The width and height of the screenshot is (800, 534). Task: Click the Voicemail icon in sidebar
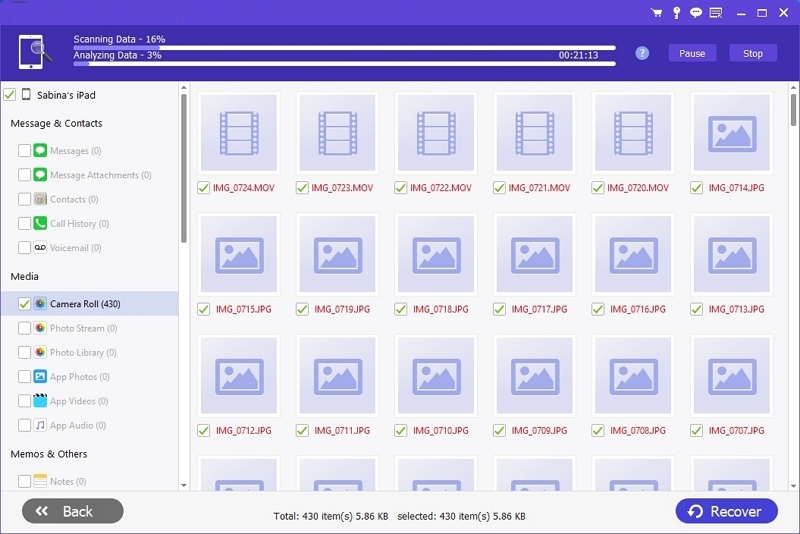41,248
